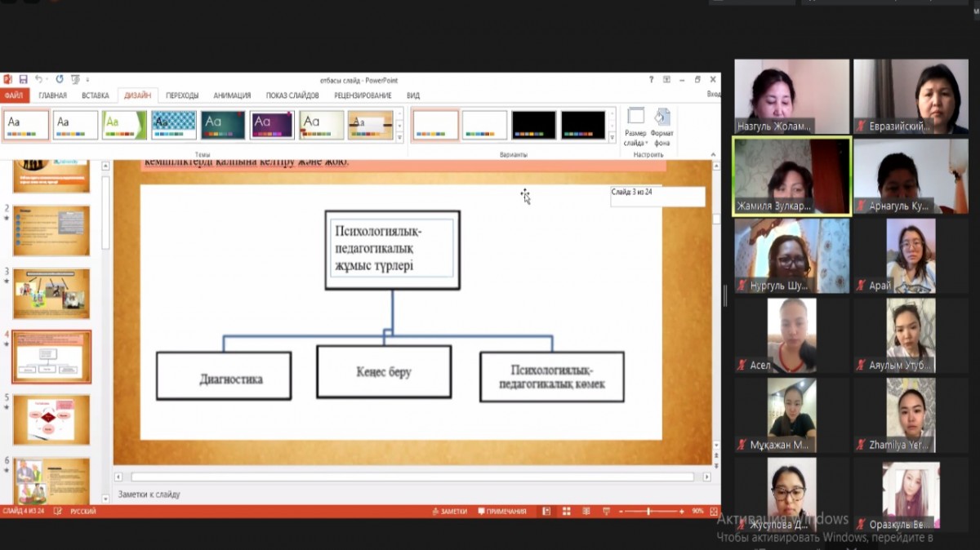Switch to Reading view icon in status bar
This screenshot has width=980, height=550.
585,512
